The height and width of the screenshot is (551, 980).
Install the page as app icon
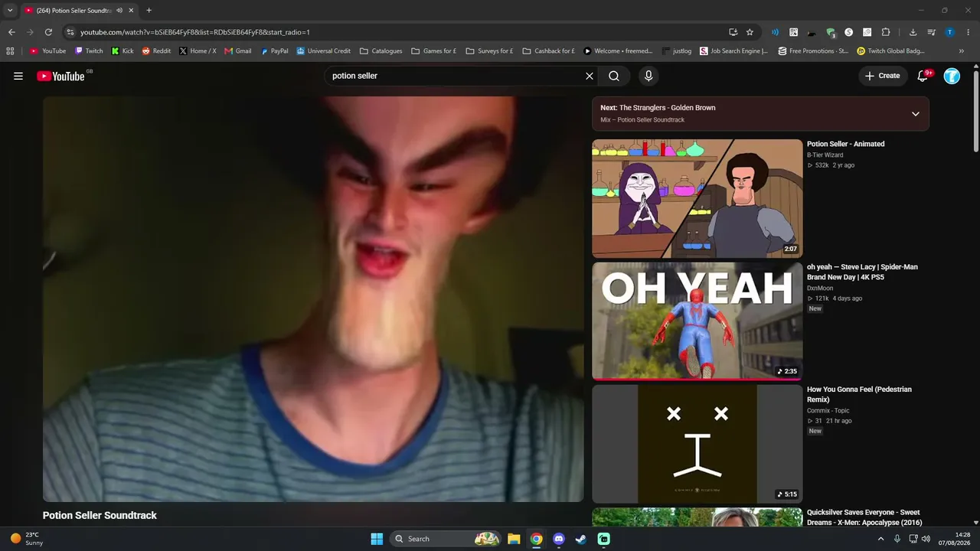click(x=733, y=32)
